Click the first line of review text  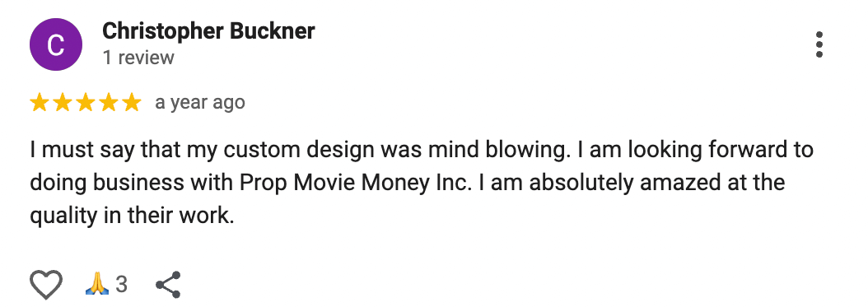point(422,151)
